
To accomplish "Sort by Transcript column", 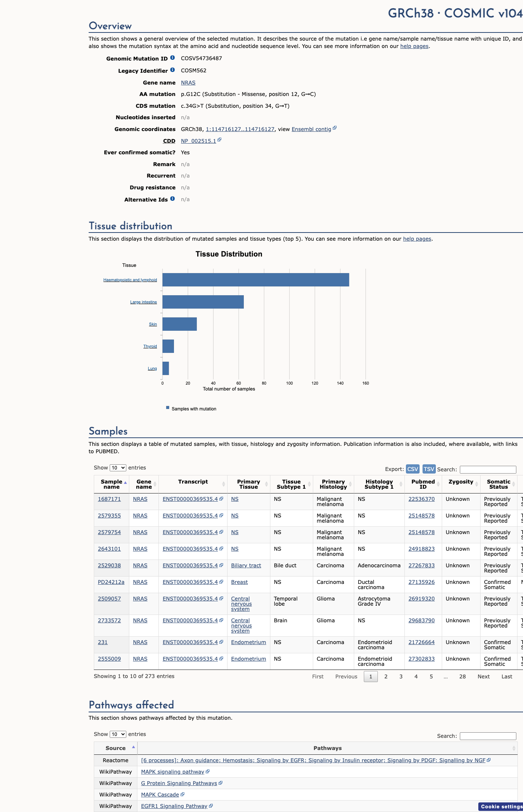I will coord(193,484).
